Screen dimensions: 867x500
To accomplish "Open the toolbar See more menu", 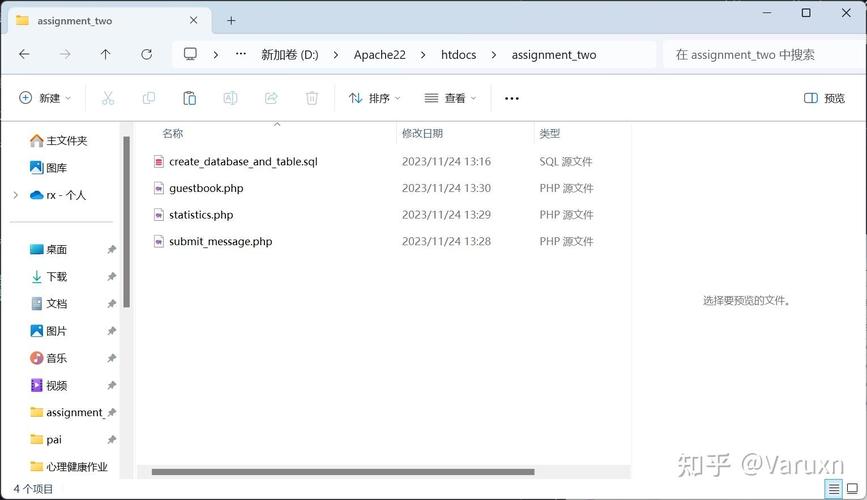I will [x=512, y=98].
